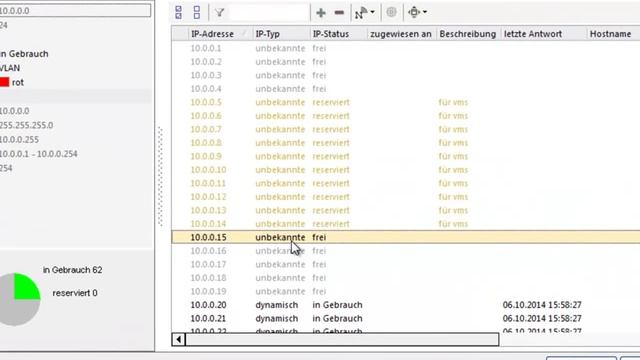Select reserved row 10.0.0.11
The image size is (640, 360).
click(406, 183)
